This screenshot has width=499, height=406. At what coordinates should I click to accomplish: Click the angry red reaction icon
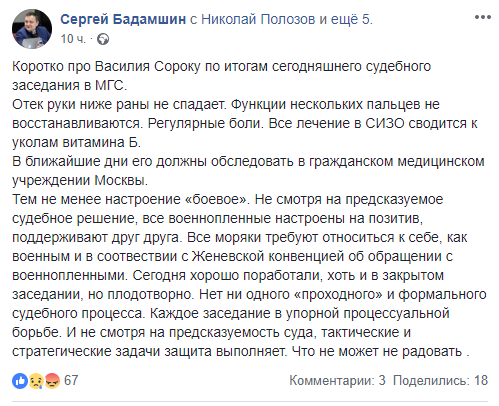point(52,381)
